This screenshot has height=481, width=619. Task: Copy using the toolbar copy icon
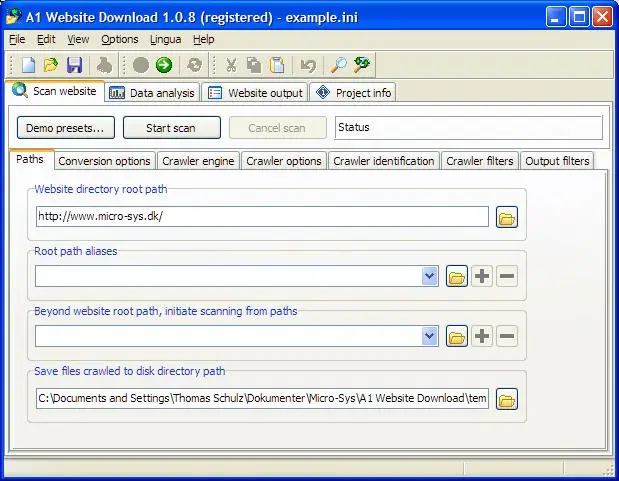pyautogui.click(x=254, y=65)
